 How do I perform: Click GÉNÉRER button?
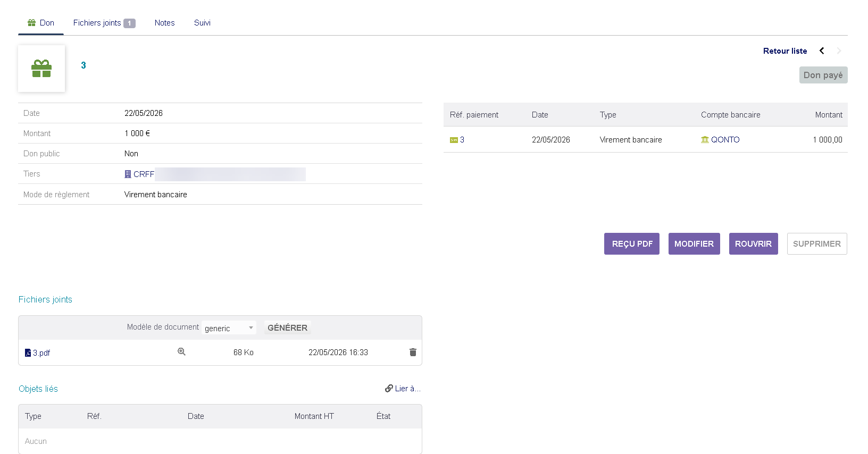click(287, 328)
